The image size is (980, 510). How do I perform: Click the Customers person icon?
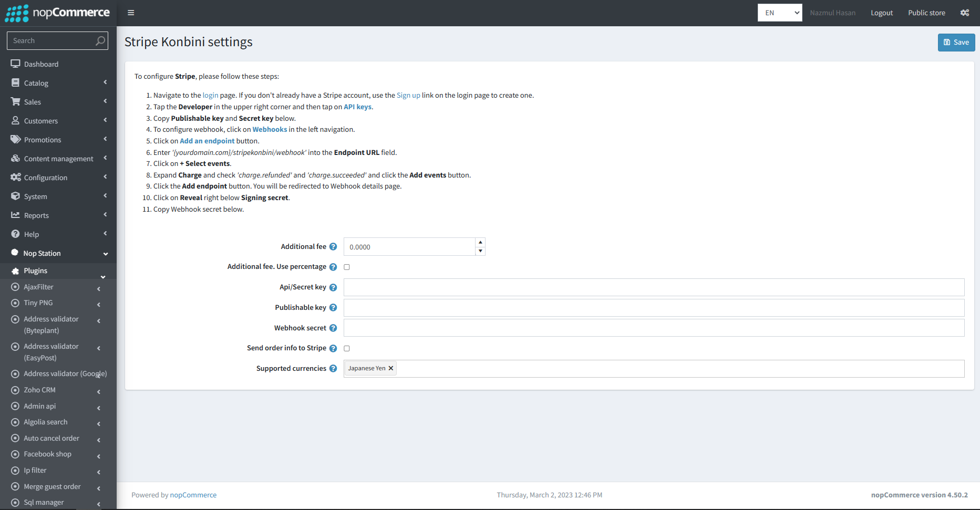(15, 121)
